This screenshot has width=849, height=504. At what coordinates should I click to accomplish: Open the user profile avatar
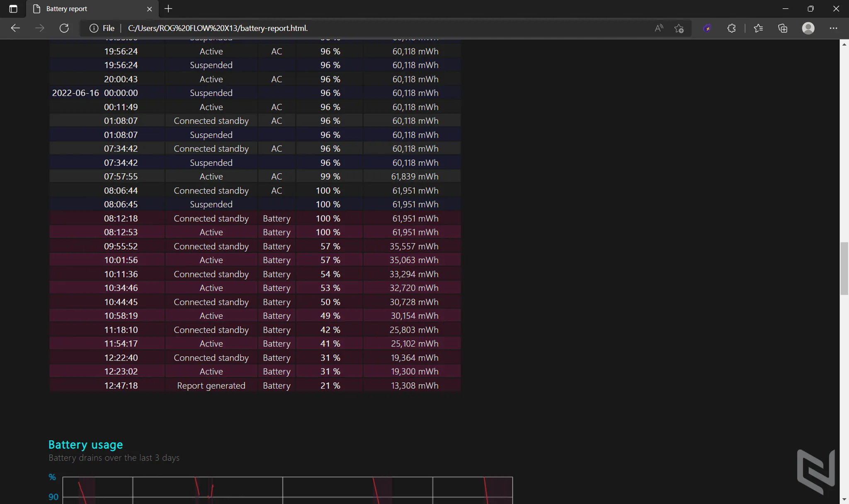click(x=808, y=28)
